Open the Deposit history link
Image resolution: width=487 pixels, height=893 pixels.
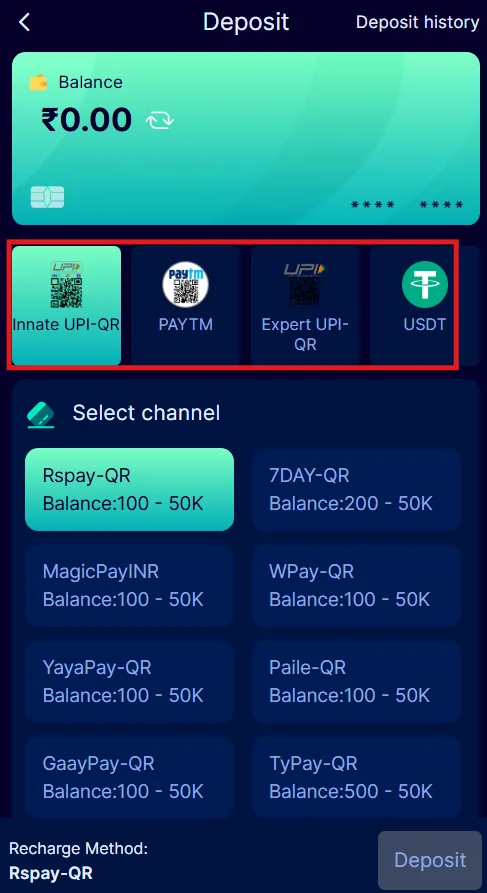[418, 22]
